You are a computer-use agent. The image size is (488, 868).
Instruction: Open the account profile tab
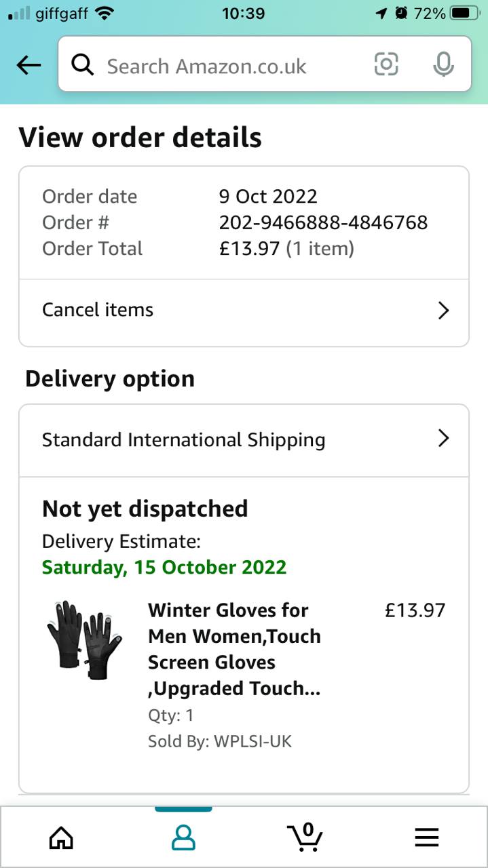183,838
